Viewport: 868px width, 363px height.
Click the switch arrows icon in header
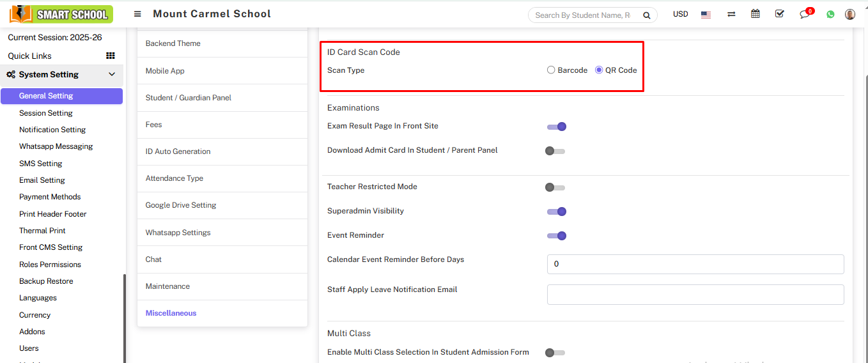(731, 14)
